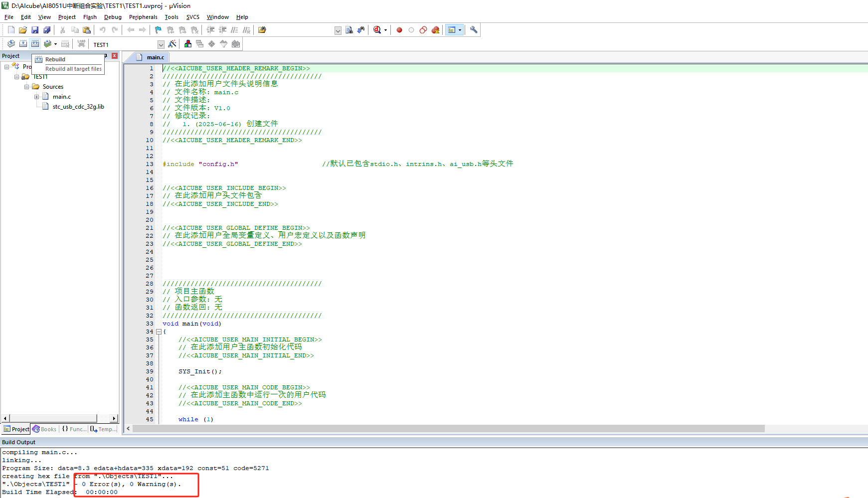This screenshot has height=498, width=868.
Task: Open Find in Files
Action: click(262, 30)
